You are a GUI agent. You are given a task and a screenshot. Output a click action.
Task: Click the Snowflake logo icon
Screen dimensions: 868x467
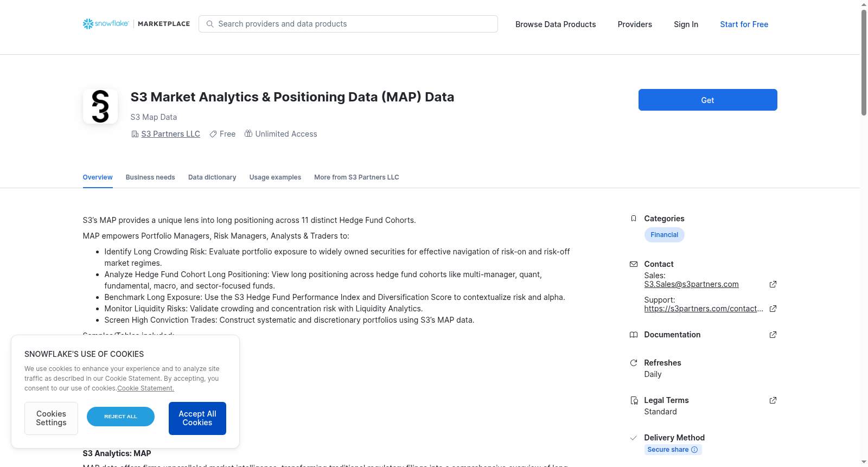88,24
